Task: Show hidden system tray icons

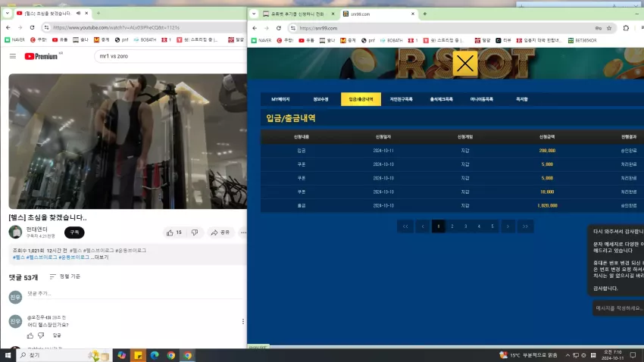Action: pyautogui.click(x=567, y=355)
